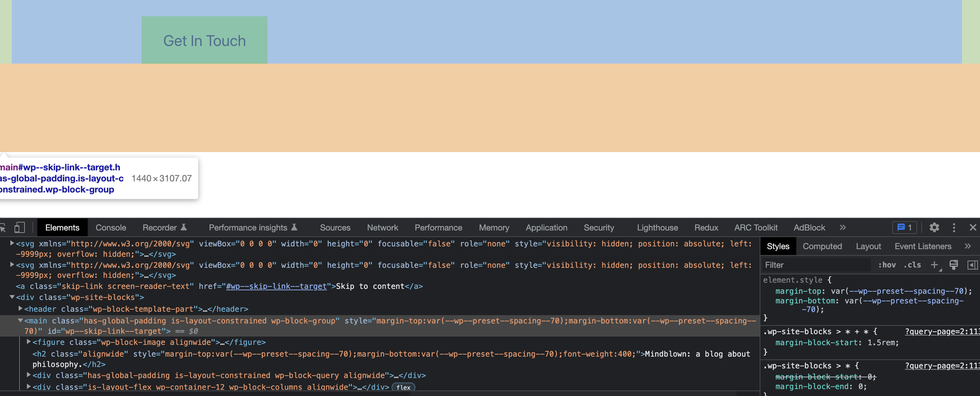This screenshot has width=980, height=396.
Task: Click the issues counter message badge
Action: (x=904, y=228)
